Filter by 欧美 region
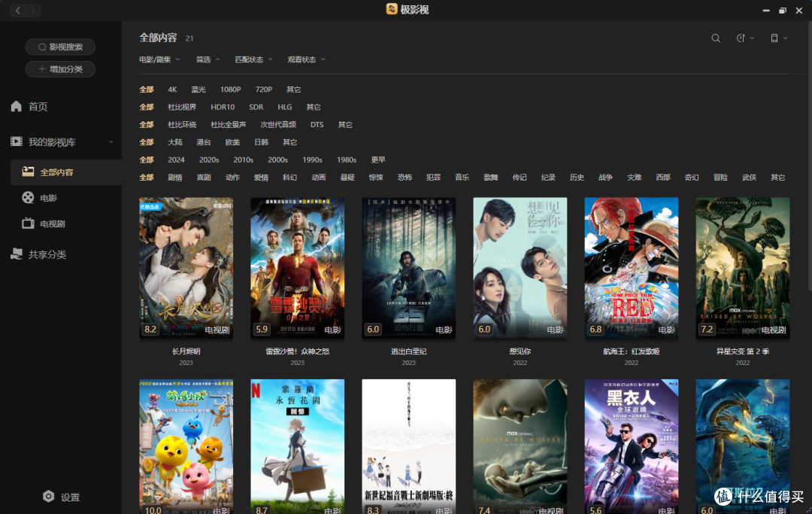Screen dimensions: 812x514 point(232,142)
